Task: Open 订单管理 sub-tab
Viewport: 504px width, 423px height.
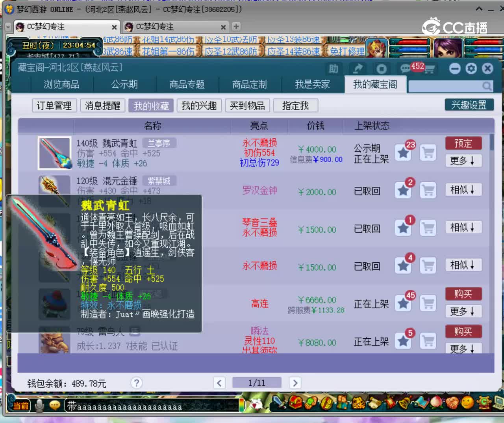Action: (x=54, y=106)
